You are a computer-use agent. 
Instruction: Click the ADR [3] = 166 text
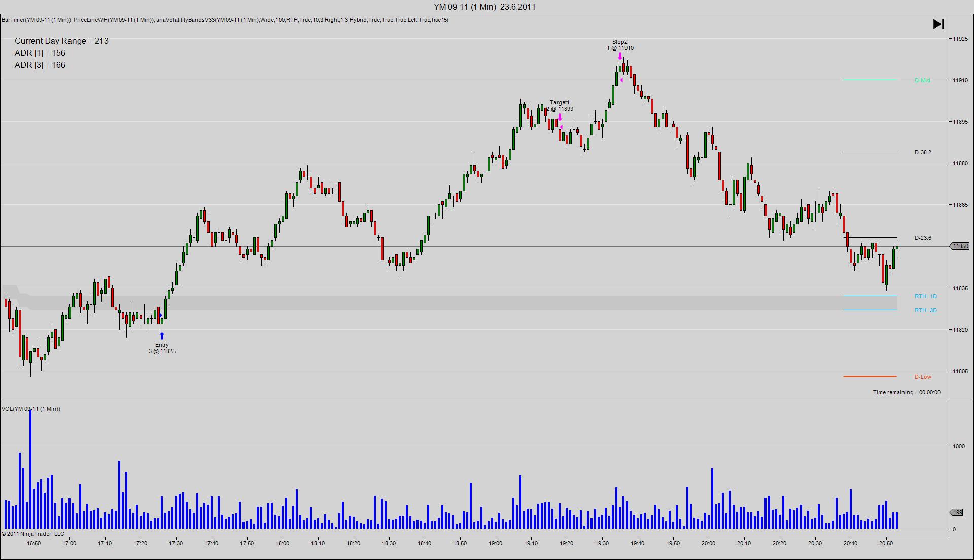coord(40,65)
